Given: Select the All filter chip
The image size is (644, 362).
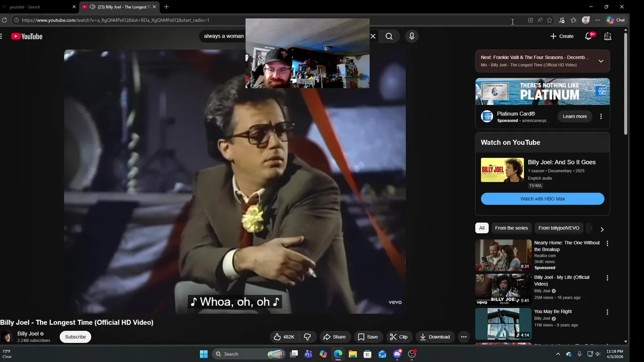Looking at the screenshot, I should (481, 228).
